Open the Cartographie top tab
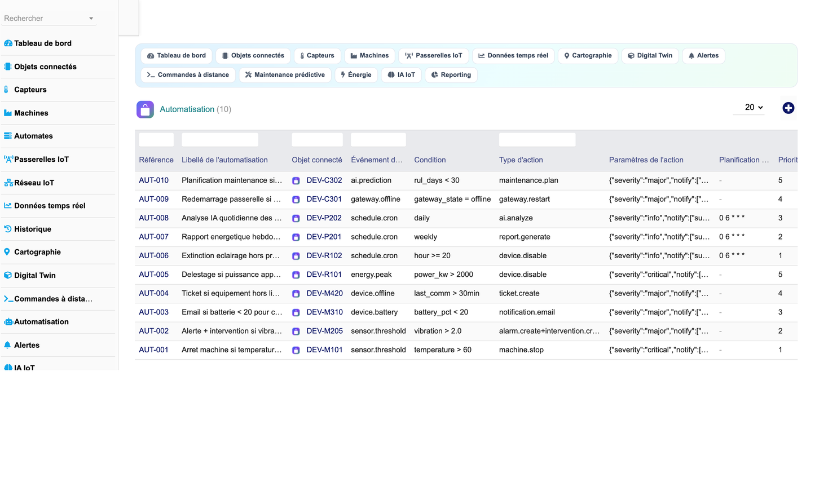The image size is (815, 504). (588, 56)
